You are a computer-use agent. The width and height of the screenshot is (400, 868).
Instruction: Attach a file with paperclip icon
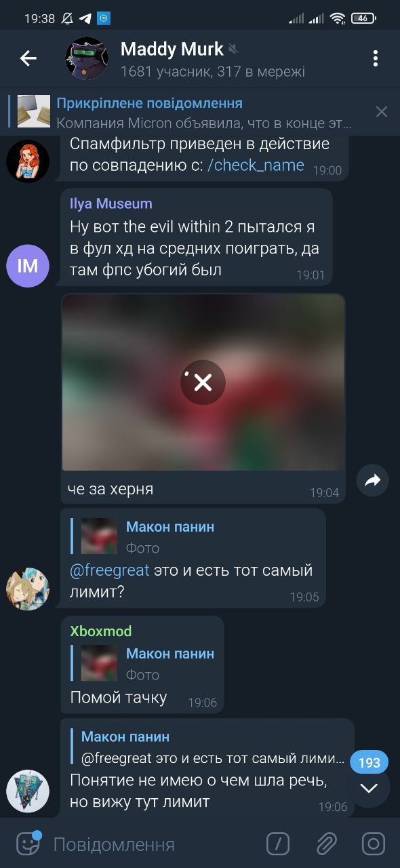coord(326,844)
